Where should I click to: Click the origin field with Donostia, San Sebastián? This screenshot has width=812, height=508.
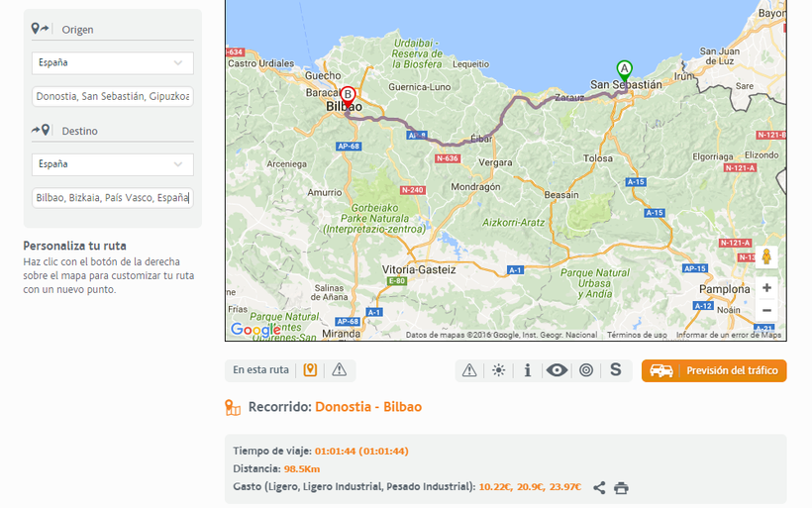point(112,96)
